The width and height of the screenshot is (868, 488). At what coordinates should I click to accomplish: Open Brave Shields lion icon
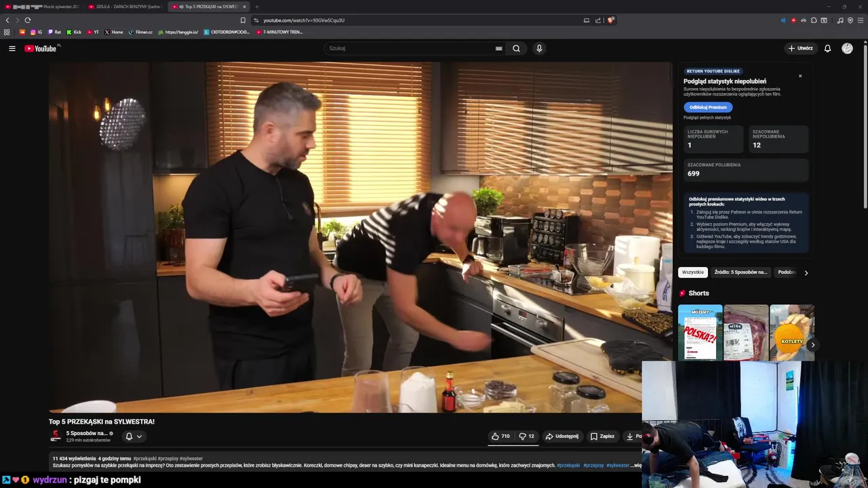point(610,20)
